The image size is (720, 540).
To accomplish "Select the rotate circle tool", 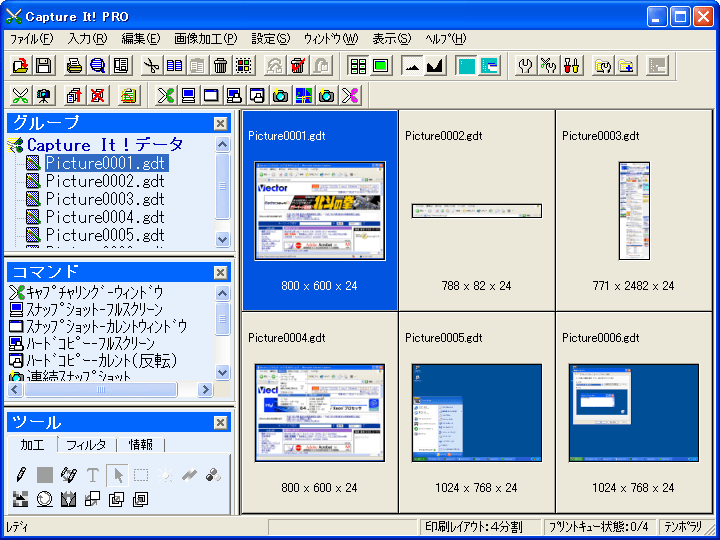I will (x=45, y=499).
